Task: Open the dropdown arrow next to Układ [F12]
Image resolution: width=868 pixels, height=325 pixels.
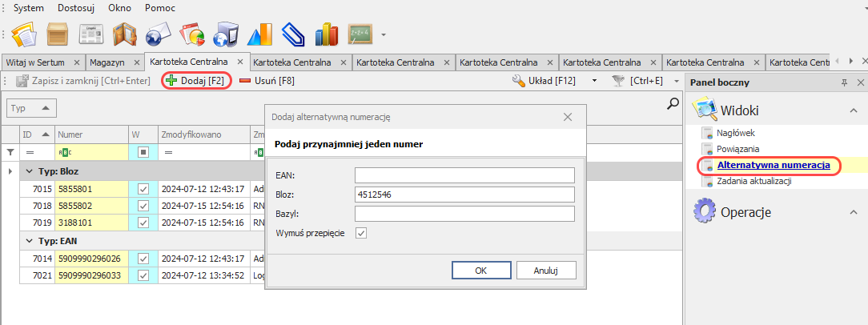Action: (594, 81)
